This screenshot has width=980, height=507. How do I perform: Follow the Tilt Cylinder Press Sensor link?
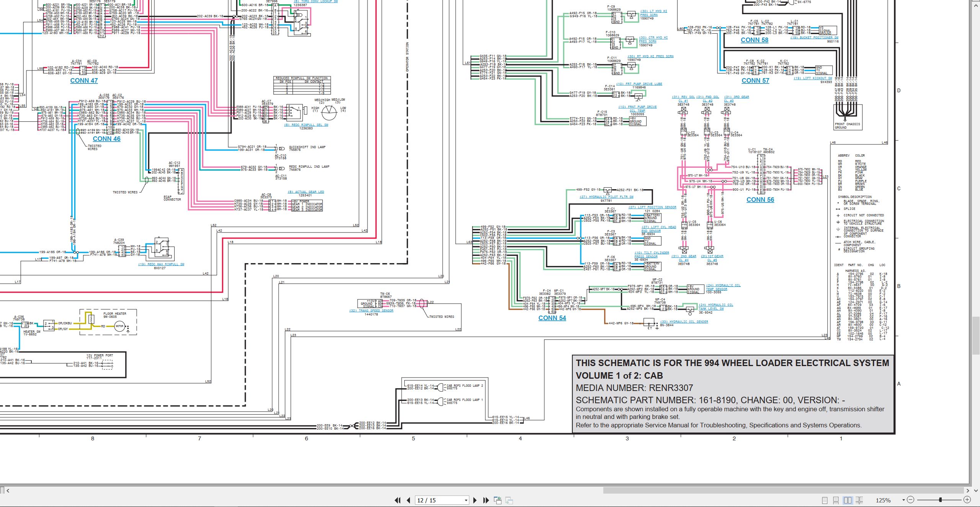[652, 255]
